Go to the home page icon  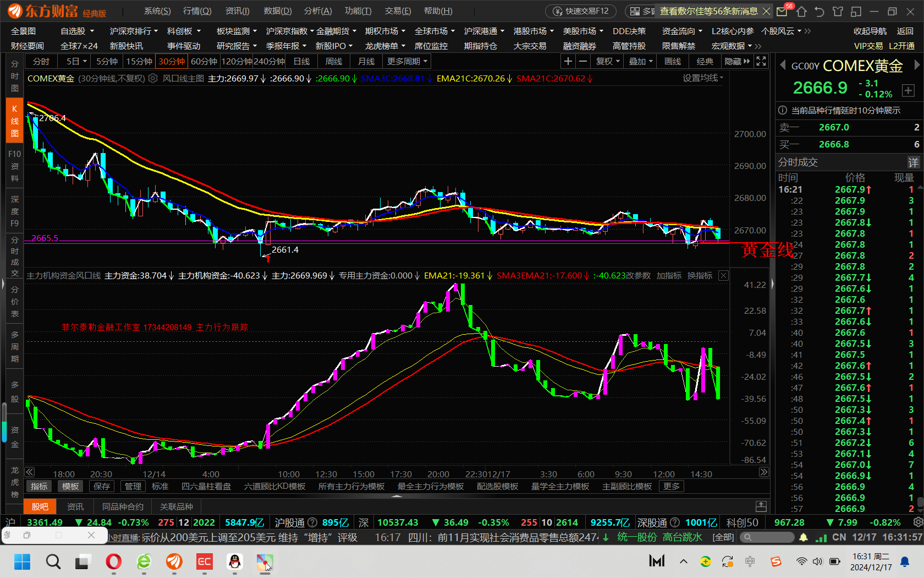point(801,12)
